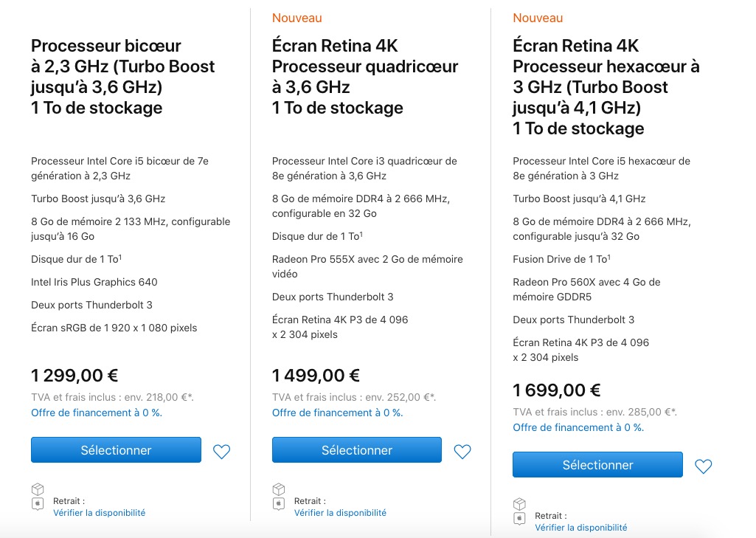Screen dimensions: 756x538
Task: Click the Apple Store pickup icon of hexacœur model
Action: pyautogui.click(x=519, y=519)
